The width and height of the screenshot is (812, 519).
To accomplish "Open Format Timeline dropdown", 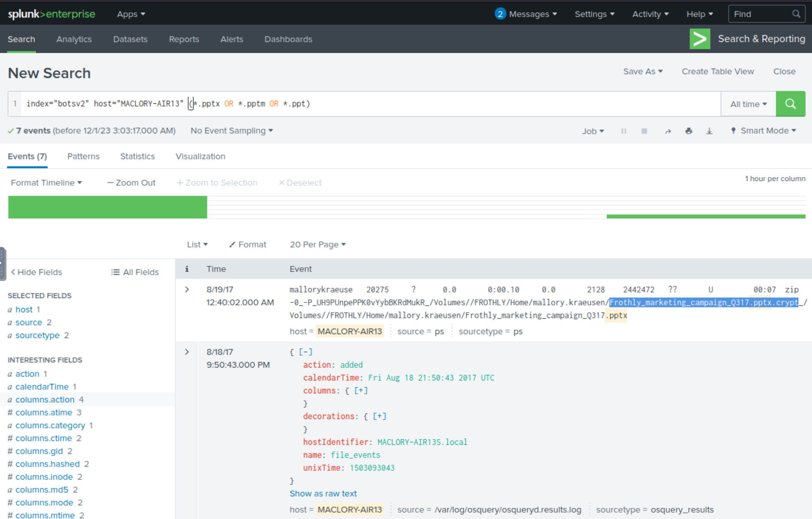I will tap(46, 183).
